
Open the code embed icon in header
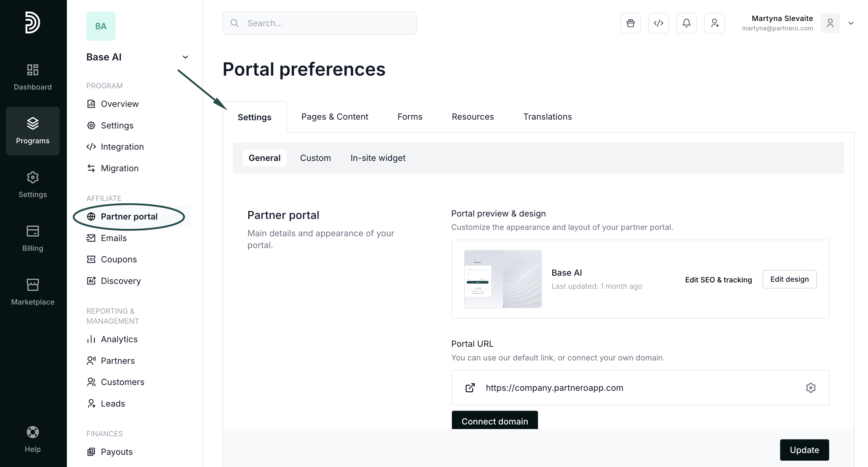point(658,23)
